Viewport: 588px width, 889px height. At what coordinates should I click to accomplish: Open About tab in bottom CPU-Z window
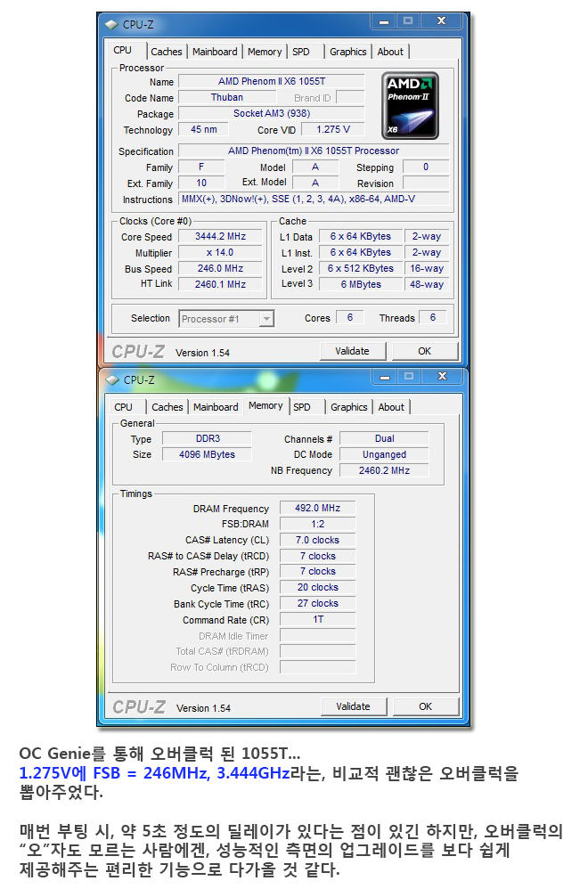(x=391, y=407)
